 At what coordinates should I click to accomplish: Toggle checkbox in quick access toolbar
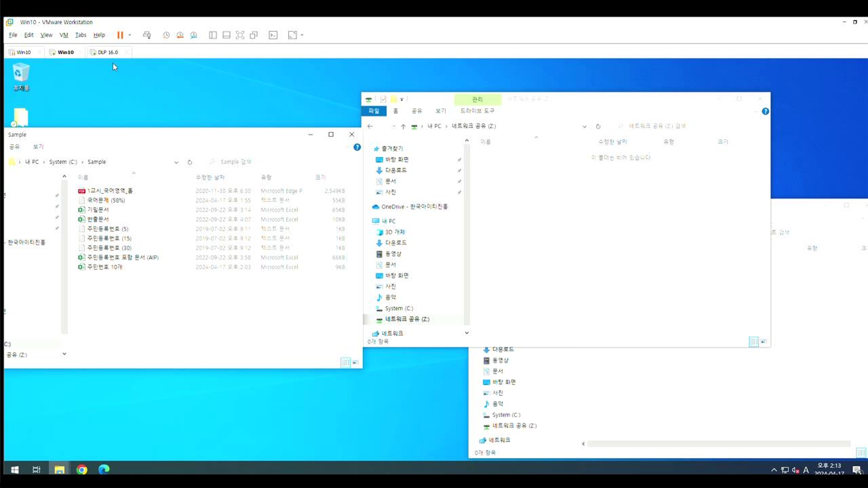coord(383,99)
